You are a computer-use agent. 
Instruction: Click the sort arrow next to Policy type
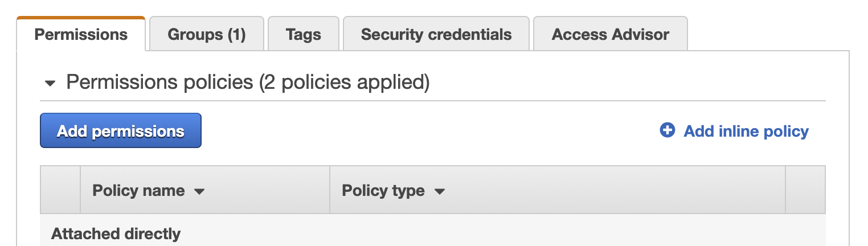click(439, 191)
